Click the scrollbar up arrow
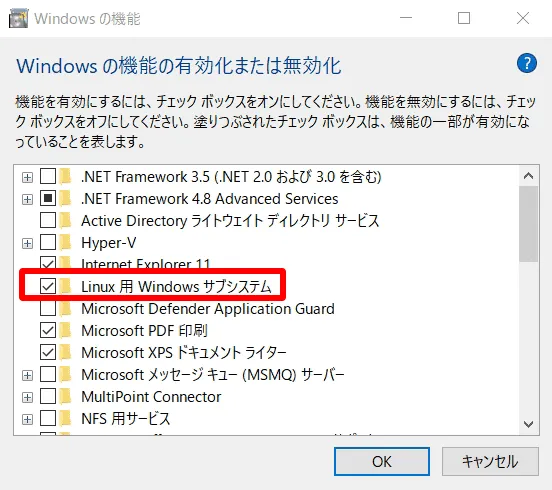The width and height of the screenshot is (552, 490). coord(528,176)
